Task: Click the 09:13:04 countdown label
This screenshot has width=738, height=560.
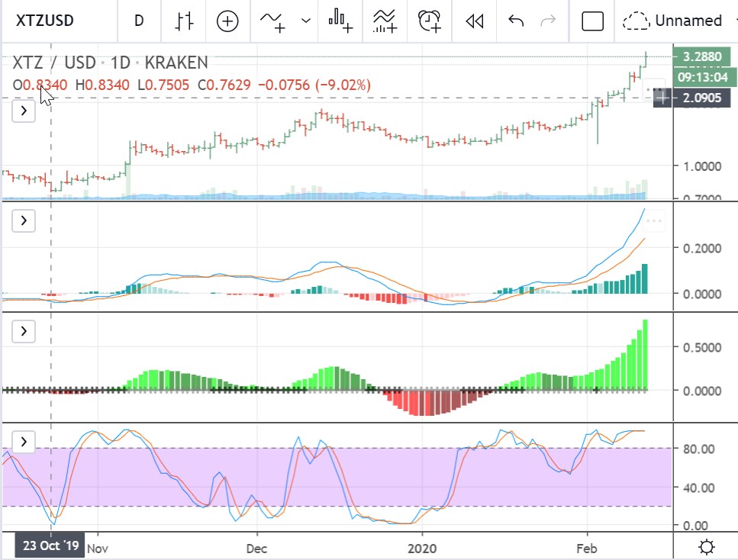Action: pyautogui.click(x=703, y=77)
